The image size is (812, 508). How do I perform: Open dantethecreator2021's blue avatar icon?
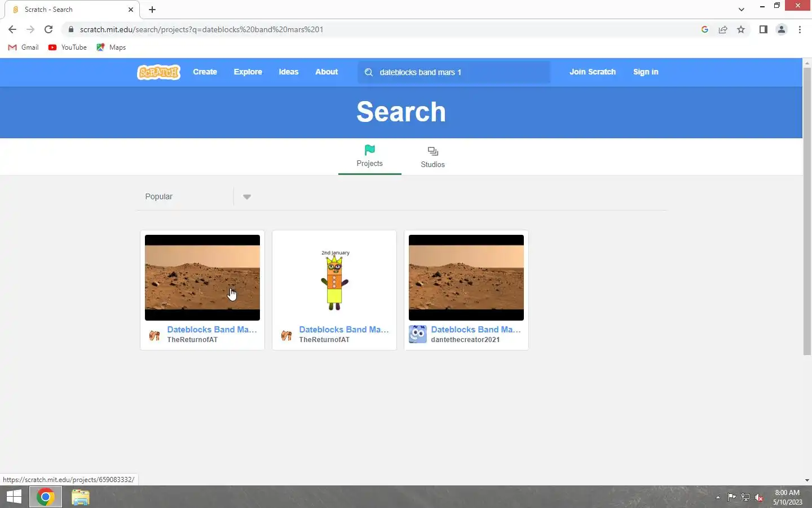[418, 334]
